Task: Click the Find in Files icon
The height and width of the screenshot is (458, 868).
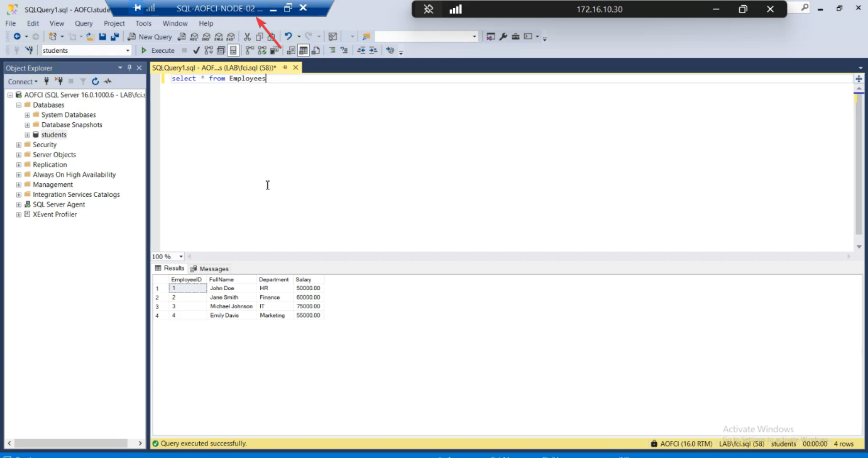Action: click(366, 36)
